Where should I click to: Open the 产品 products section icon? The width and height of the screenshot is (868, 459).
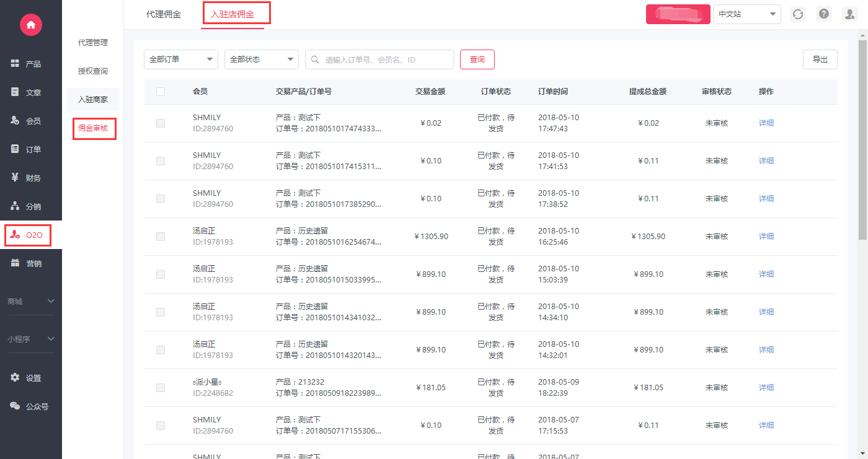click(x=15, y=64)
